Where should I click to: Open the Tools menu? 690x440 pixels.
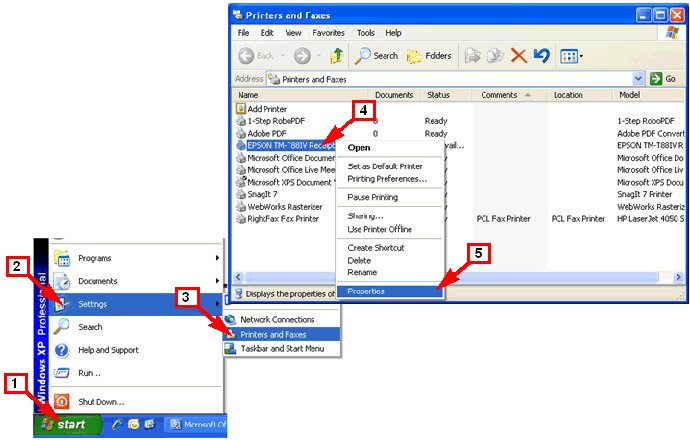point(366,33)
